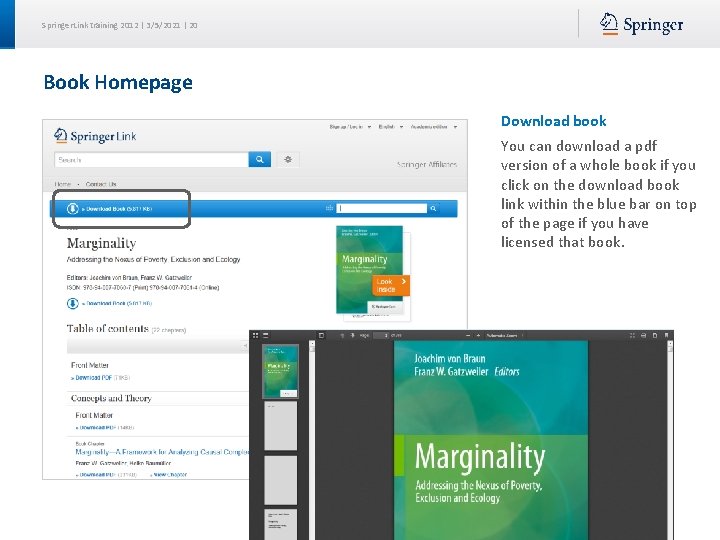Open the Contact Us link
Viewport: 720px width, 540px height.
tap(101, 184)
